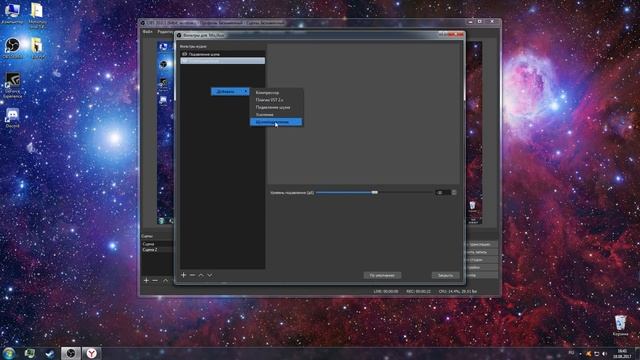Click the REC timer in OBS status bar
This screenshot has height=360, width=640.
click(x=418, y=291)
